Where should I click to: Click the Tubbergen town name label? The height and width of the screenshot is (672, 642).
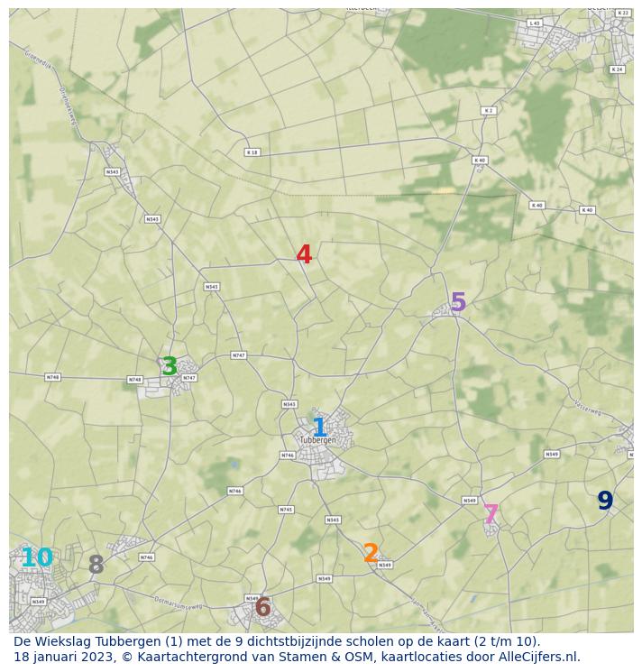317,440
